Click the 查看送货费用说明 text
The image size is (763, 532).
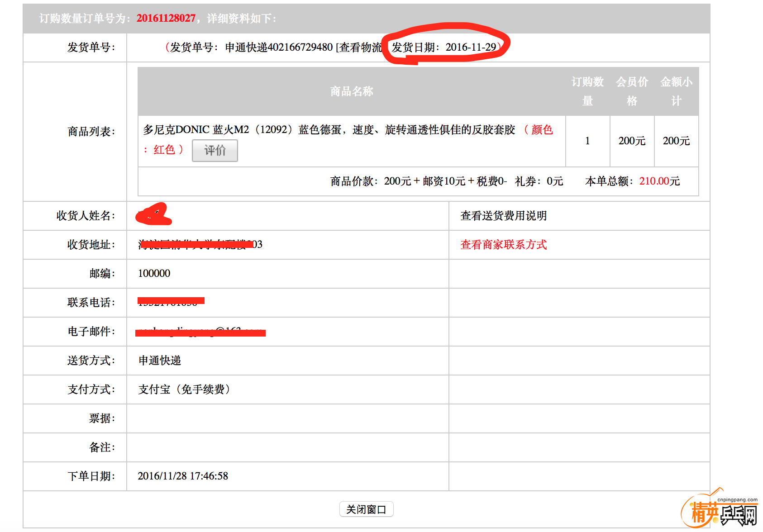[503, 216]
